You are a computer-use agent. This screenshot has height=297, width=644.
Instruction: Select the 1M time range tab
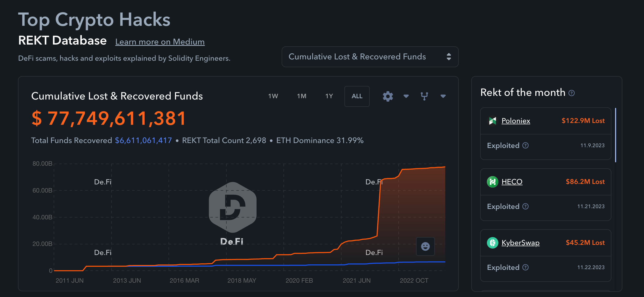pyautogui.click(x=302, y=96)
